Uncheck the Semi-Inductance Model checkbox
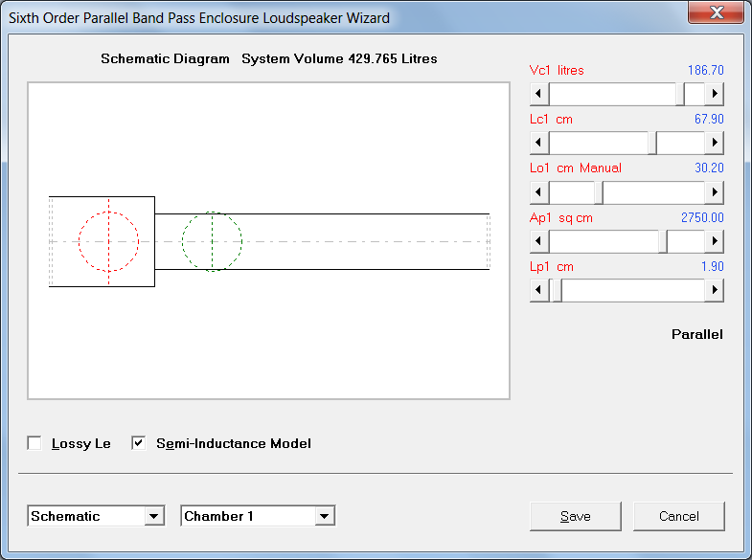 point(139,443)
